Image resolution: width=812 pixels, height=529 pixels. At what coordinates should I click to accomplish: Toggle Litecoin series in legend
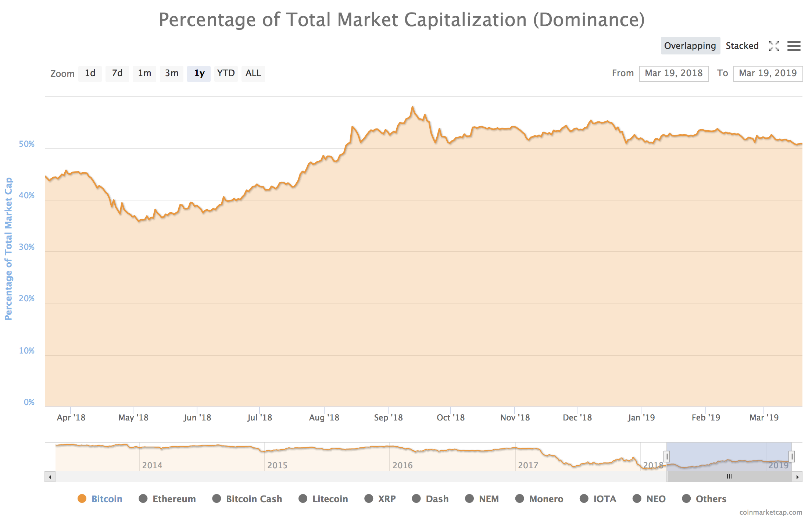click(323, 499)
